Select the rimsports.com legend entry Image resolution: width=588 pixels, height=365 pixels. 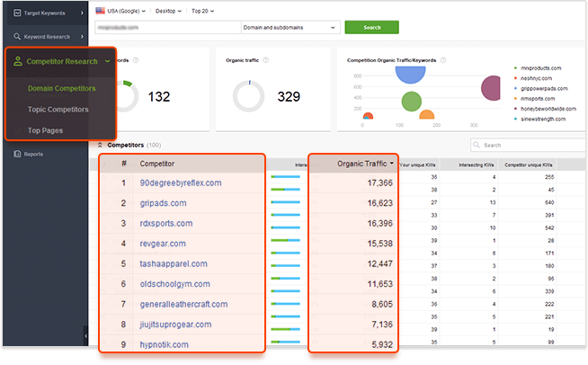tap(538, 99)
